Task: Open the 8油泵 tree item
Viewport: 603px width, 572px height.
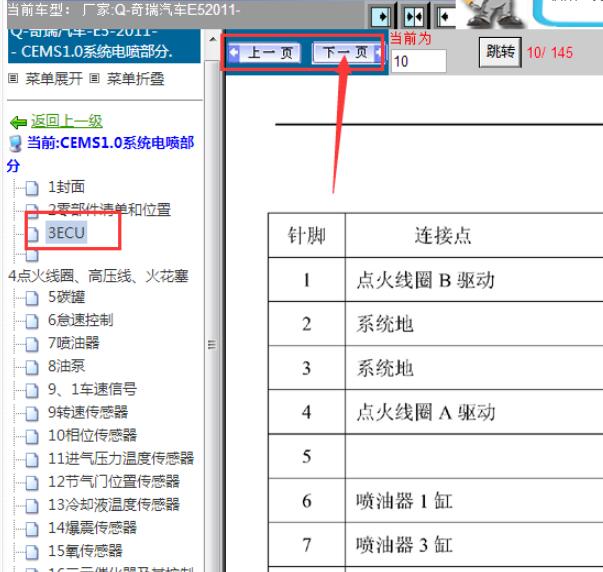Action: [x=66, y=366]
